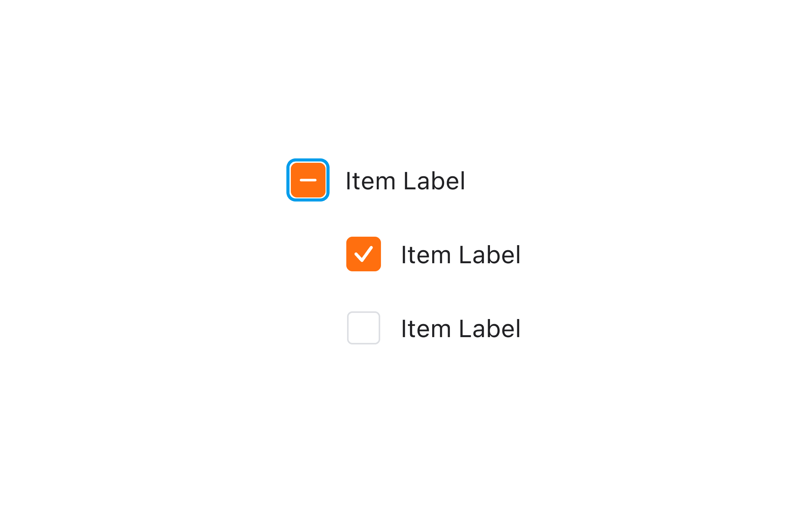This screenshot has height=508, width=812.
Task: Deselect the checkbox with the white tick
Action: 363,254
